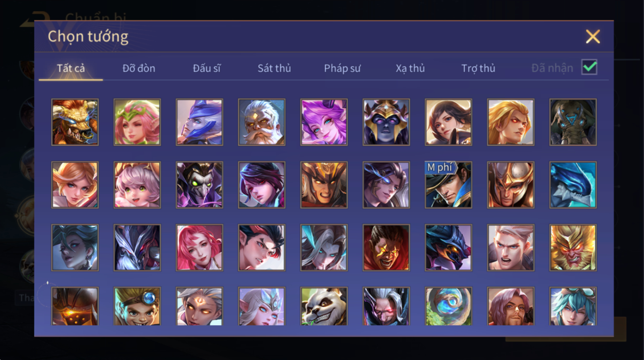The image size is (644, 360).
Task: Select the elephant-masked hero portrait
Action: [x=573, y=122]
